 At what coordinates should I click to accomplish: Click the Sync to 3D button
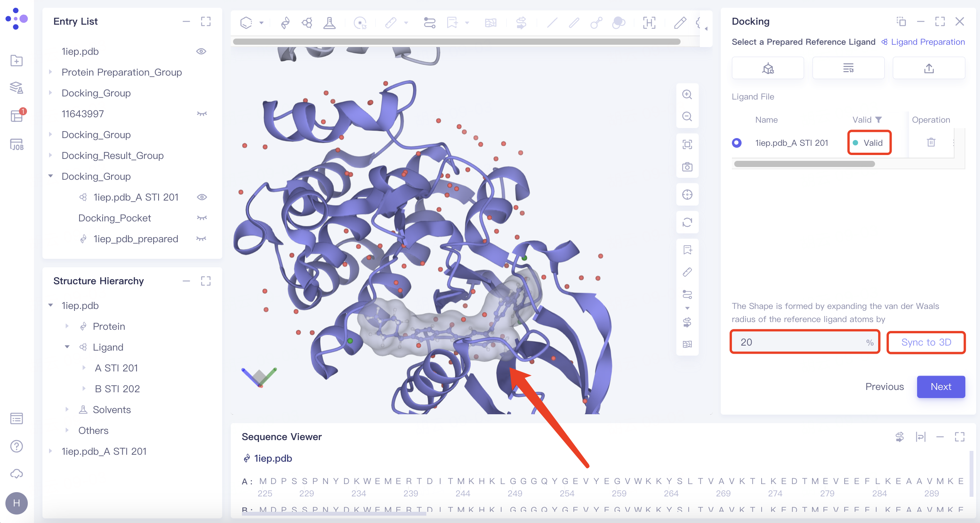(x=926, y=342)
